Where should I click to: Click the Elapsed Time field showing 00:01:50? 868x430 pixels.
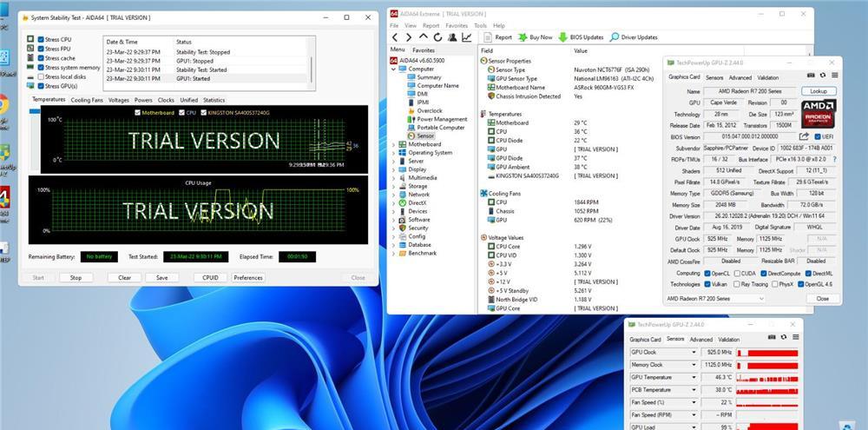tap(297, 257)
